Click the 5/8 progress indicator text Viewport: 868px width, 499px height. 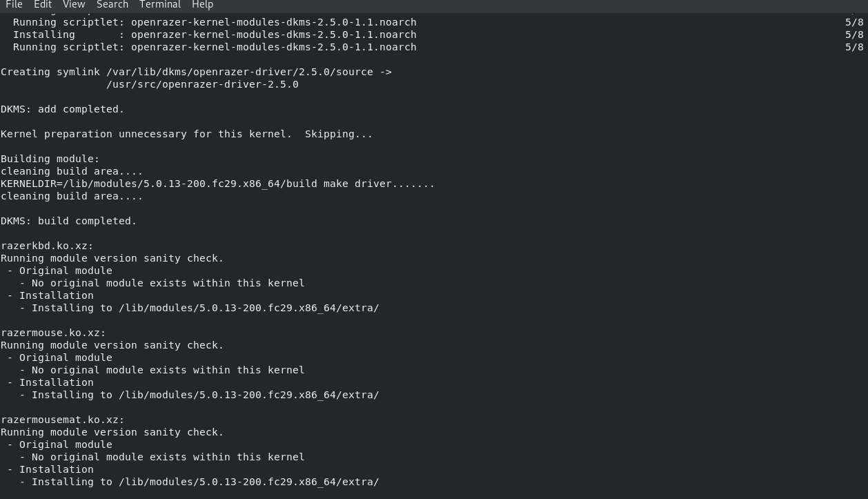(854, 21)
